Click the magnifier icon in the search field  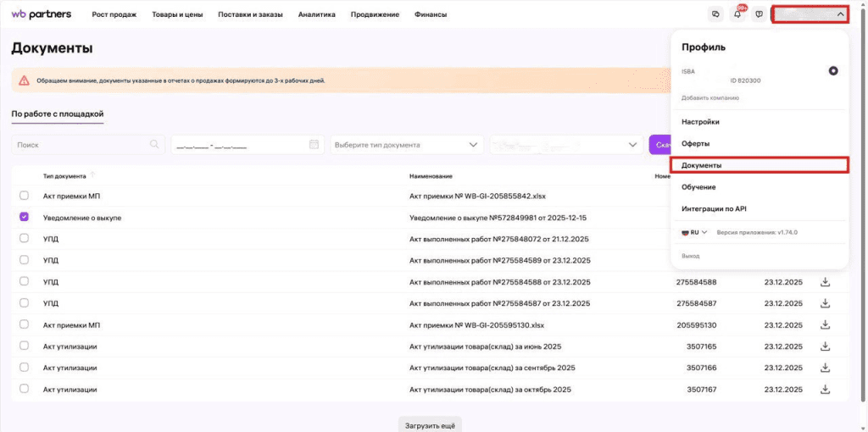(x=154, y=144)
